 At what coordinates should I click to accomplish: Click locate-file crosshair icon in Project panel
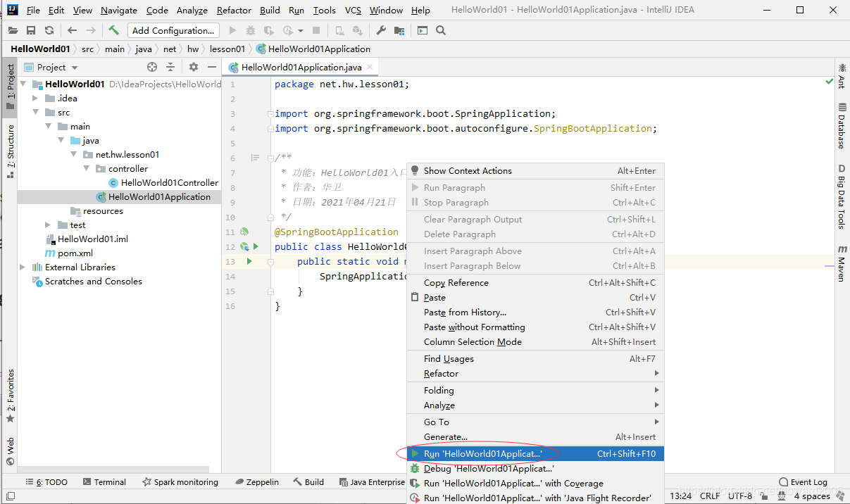click(151, 67)
